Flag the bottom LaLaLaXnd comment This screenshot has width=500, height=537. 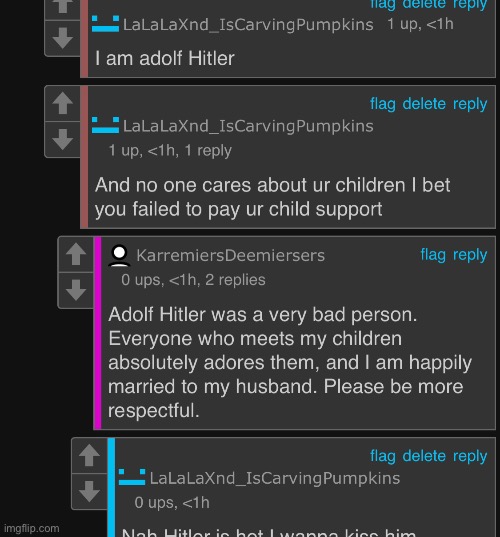(x=383, y=456)
